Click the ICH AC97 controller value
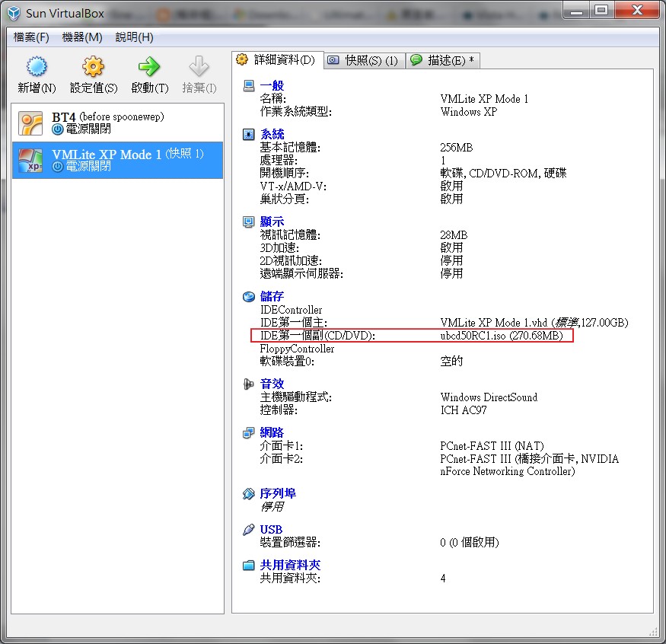Image resolution: width=666 pixels, height=644 pixels. coord(464,410)
